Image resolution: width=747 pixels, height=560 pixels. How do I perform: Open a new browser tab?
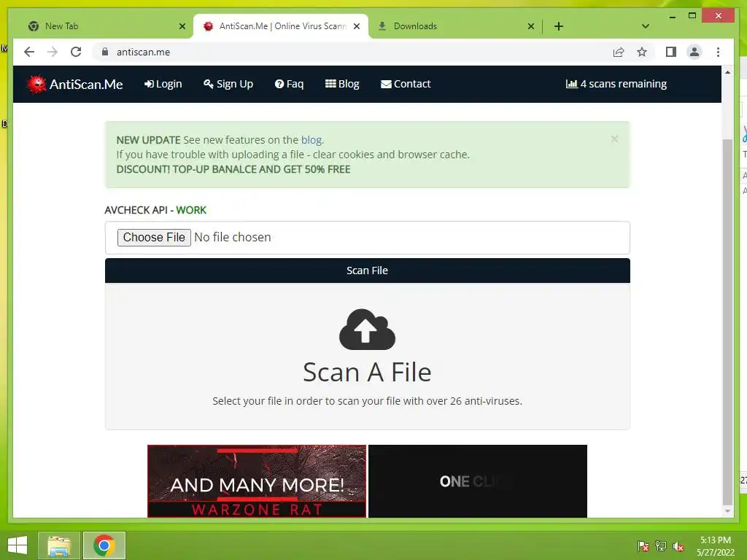559,26
